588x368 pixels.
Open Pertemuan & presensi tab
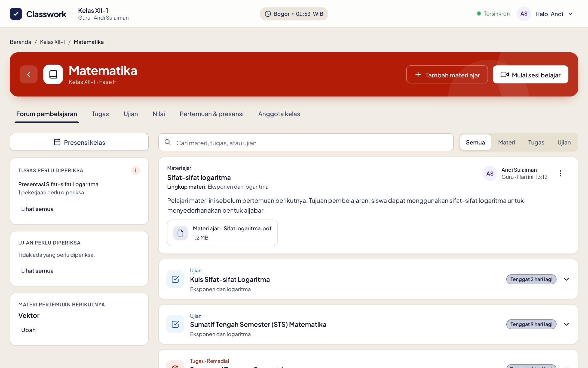212,114
